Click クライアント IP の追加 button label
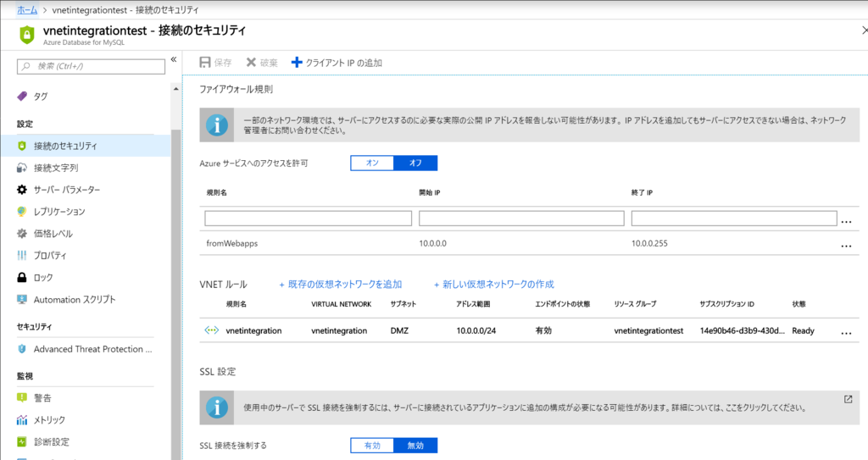868x460 pixels. coord(344,63)
